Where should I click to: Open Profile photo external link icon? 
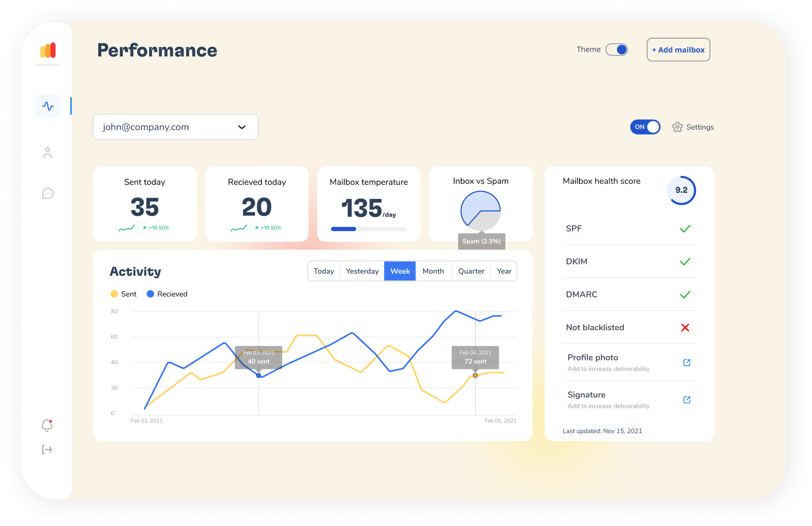[x=686, y=362]
